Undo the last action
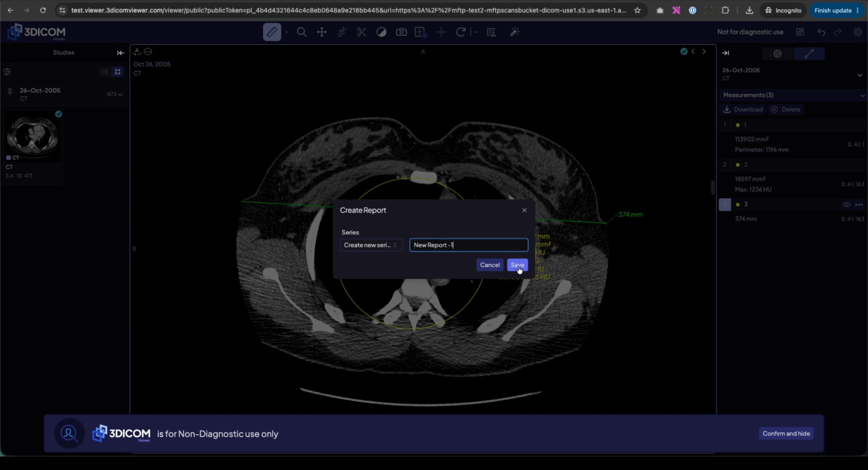 [x=821, y=32]
